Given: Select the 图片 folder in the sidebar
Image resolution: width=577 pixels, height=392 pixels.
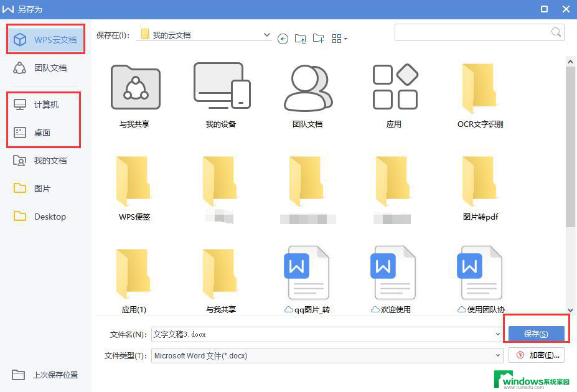Looking at the screenshot, I should (x=32, y=189).
